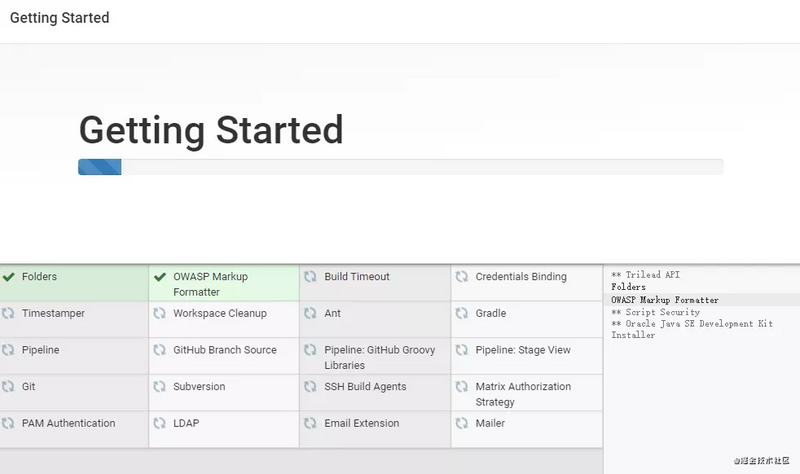Click the PAM Authentication plugin cell

point(68,424)
